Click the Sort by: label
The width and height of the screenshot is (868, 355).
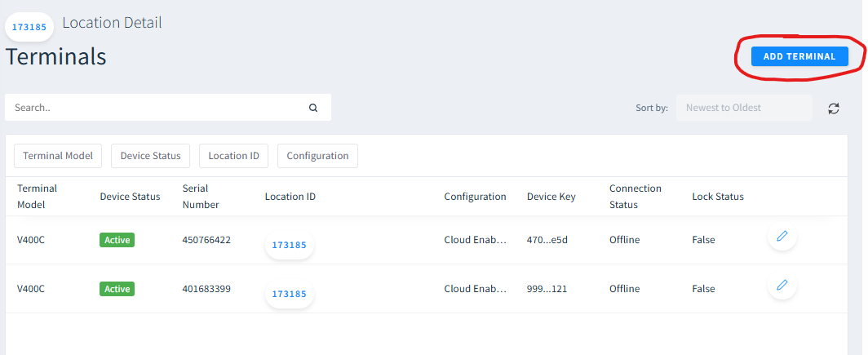click(652, 108)
